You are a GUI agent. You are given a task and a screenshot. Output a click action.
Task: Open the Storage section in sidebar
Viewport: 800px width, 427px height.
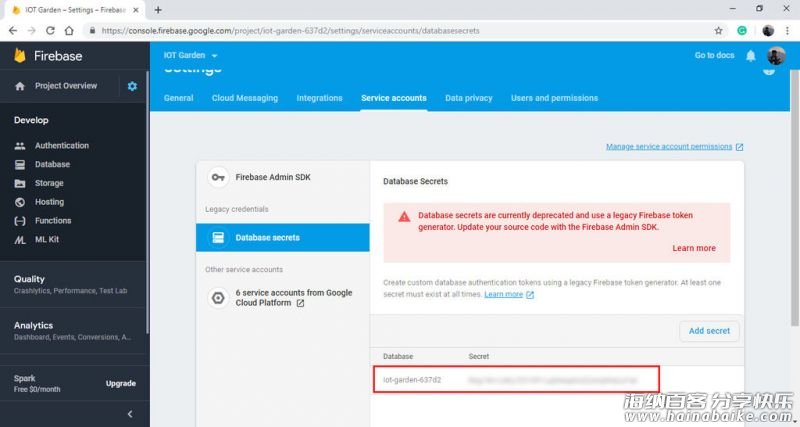(x=49, y=183)
